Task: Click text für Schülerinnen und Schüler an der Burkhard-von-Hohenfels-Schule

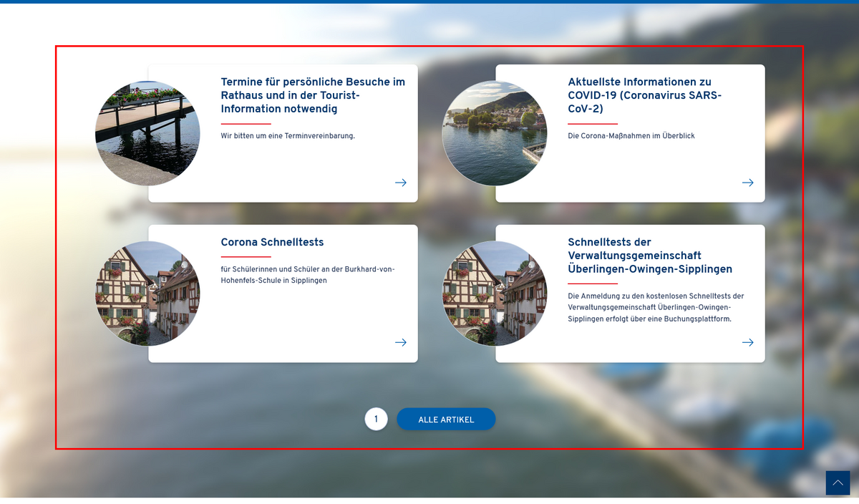Action: point(308,275)
